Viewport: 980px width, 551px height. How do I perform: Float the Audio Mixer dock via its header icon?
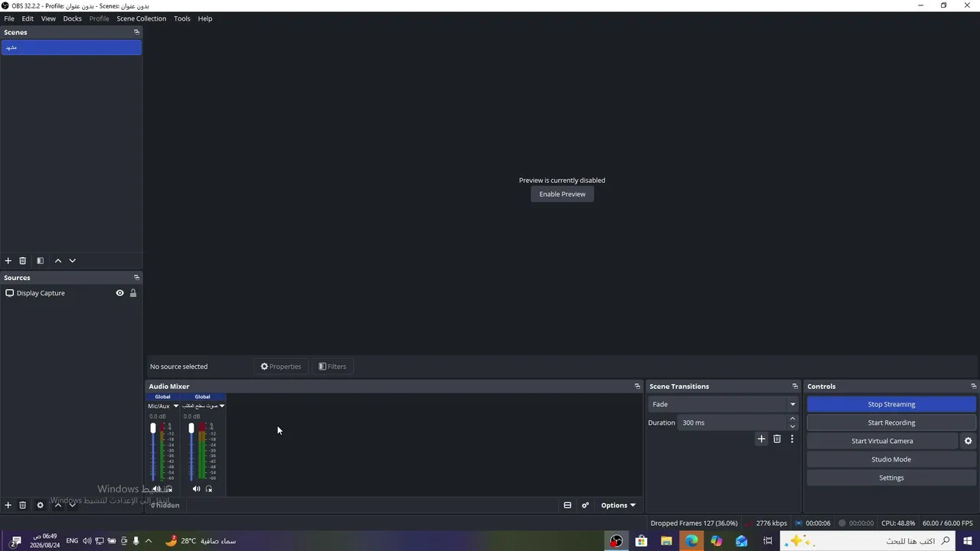click(637, 386)
